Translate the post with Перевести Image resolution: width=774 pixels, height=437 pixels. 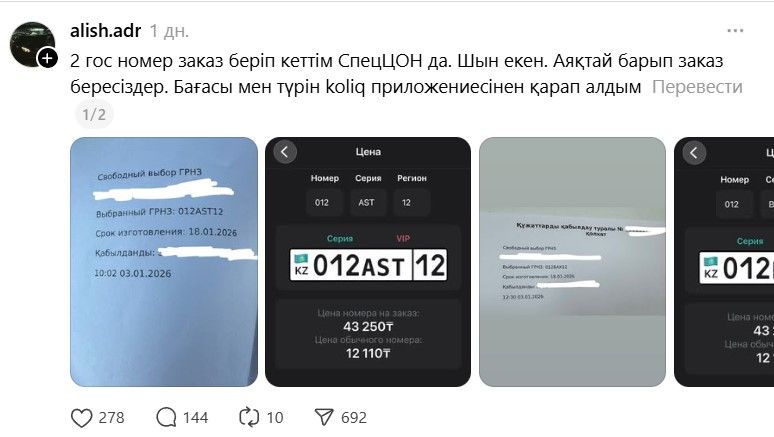697,87
